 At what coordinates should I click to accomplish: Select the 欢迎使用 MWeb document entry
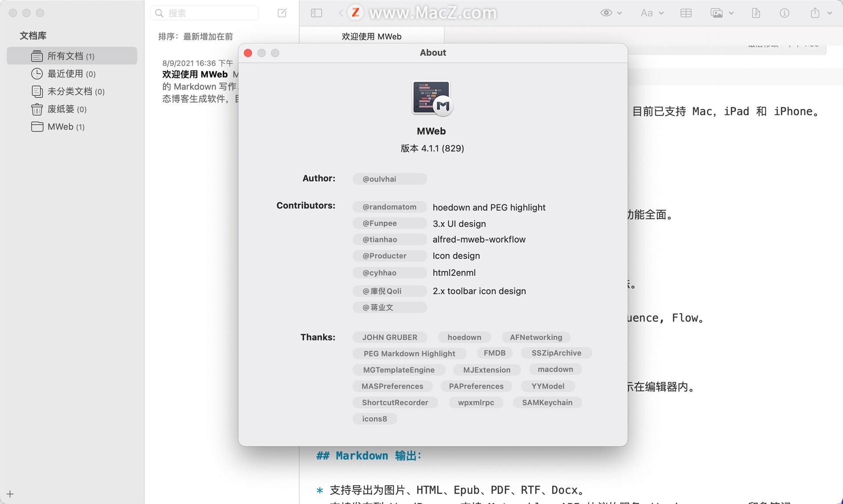[200, 81]
